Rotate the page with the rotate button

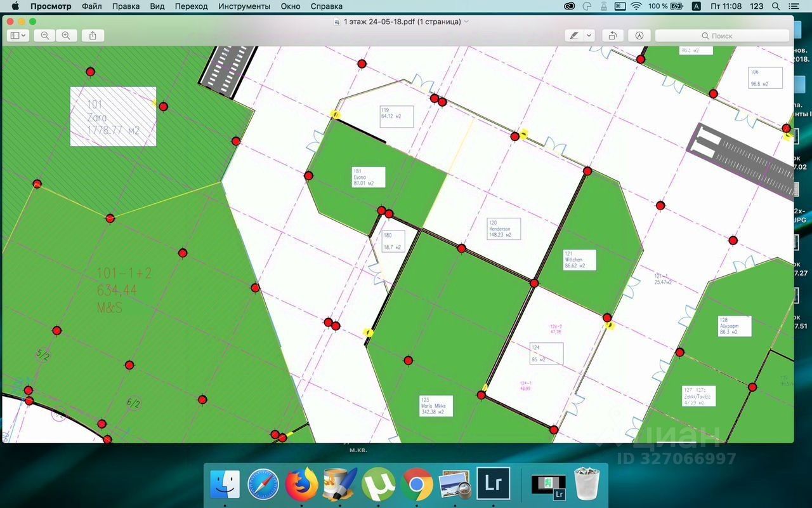(x=612, y=36)
